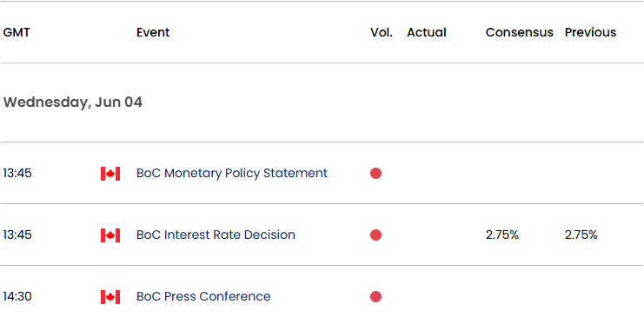Click Canada flag beside BoC Monetary Policy Statement
The width and height of the screenshot is (644, 324).
pos(110,174)
